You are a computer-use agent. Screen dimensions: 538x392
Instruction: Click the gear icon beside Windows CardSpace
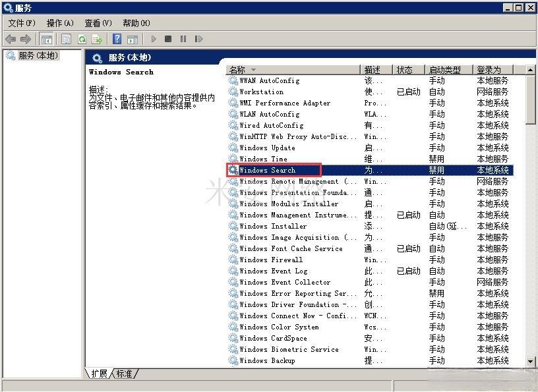pos(233,338)
